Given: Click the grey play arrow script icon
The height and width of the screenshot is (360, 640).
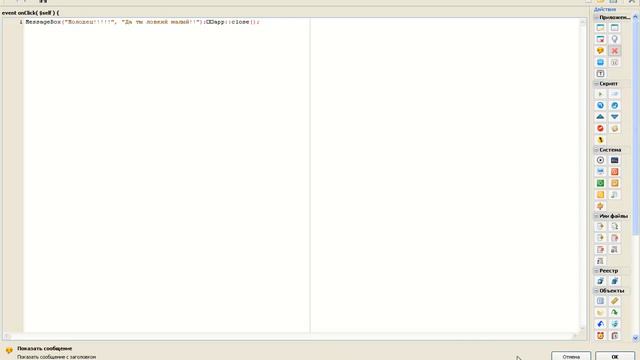Looking at the screenshot, I should [600, 94].
